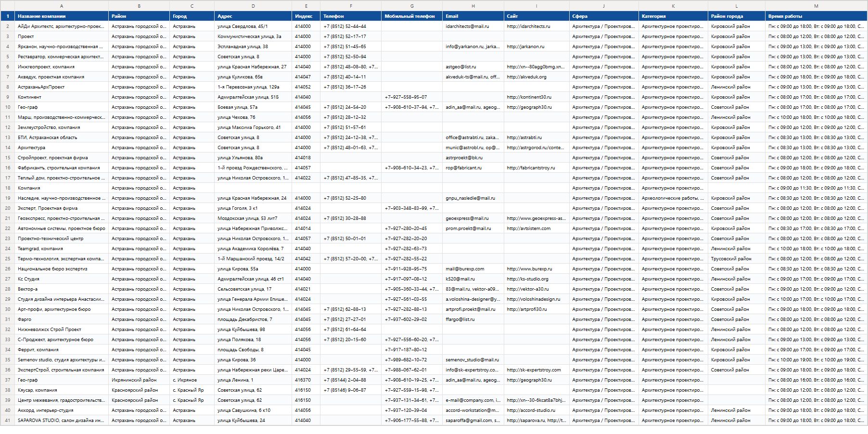Click the 'Время работы' header cell
This screenshot has height=434, width=868.
[816, 16]
